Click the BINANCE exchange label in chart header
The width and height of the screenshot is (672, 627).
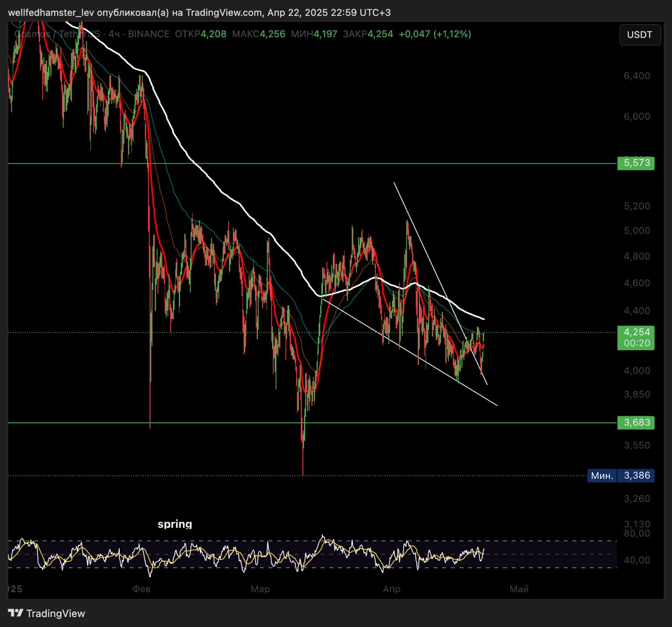(x=149, y=34)
